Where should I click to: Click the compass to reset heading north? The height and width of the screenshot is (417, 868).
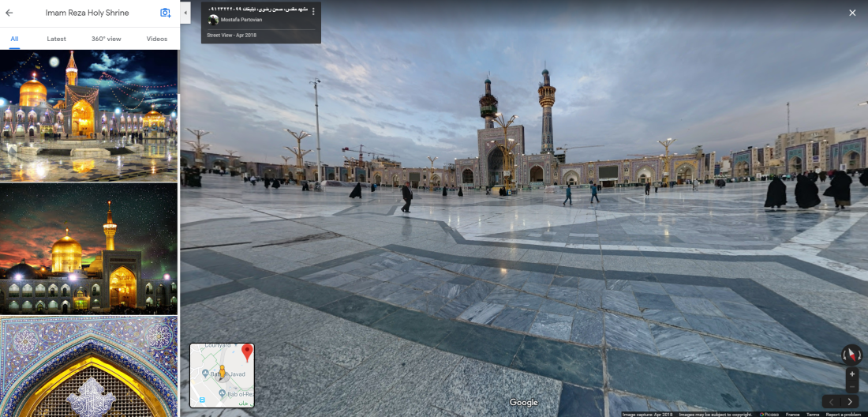(x=852, y=355)
